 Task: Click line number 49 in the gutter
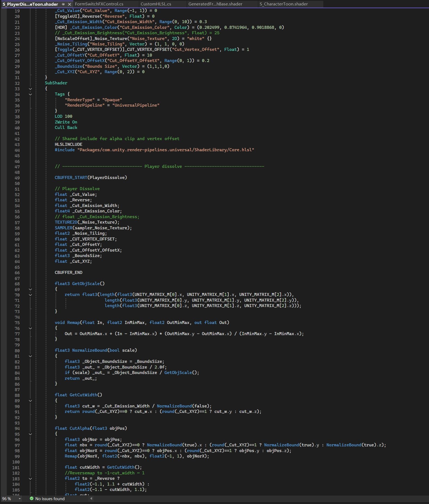(17, 178)
